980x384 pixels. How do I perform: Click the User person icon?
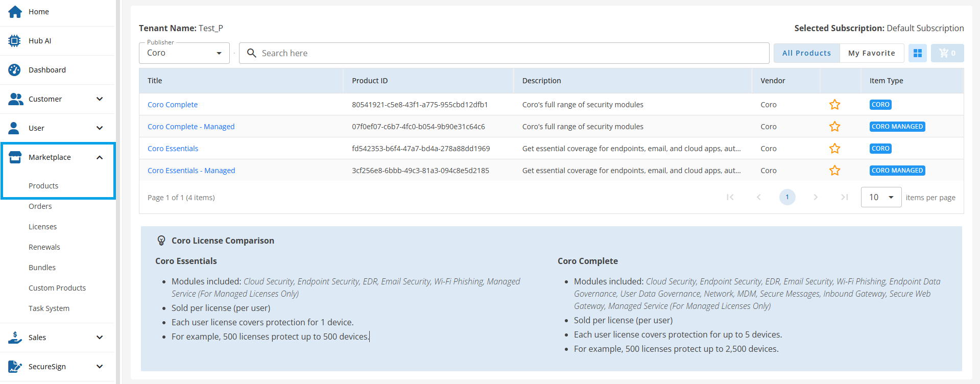click(14, 128)
